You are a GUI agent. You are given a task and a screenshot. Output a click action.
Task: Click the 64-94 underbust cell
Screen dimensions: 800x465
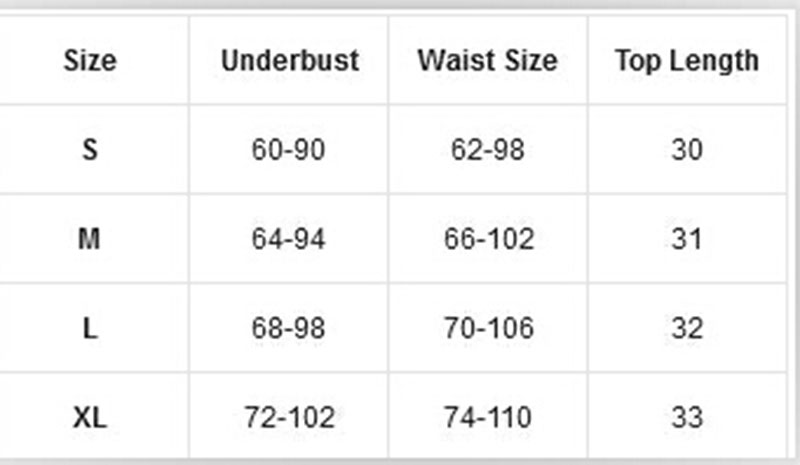(x=289, y=239)
